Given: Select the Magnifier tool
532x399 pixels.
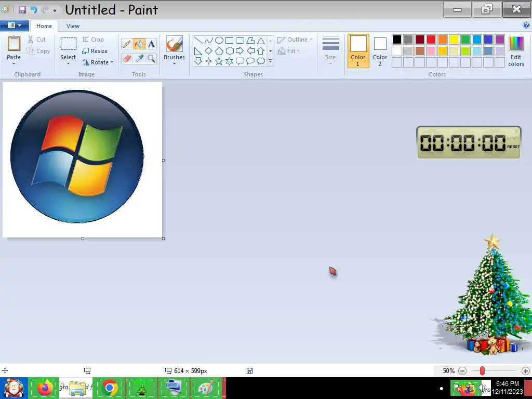Looking at the screenshot, I should tap(151, 58).
